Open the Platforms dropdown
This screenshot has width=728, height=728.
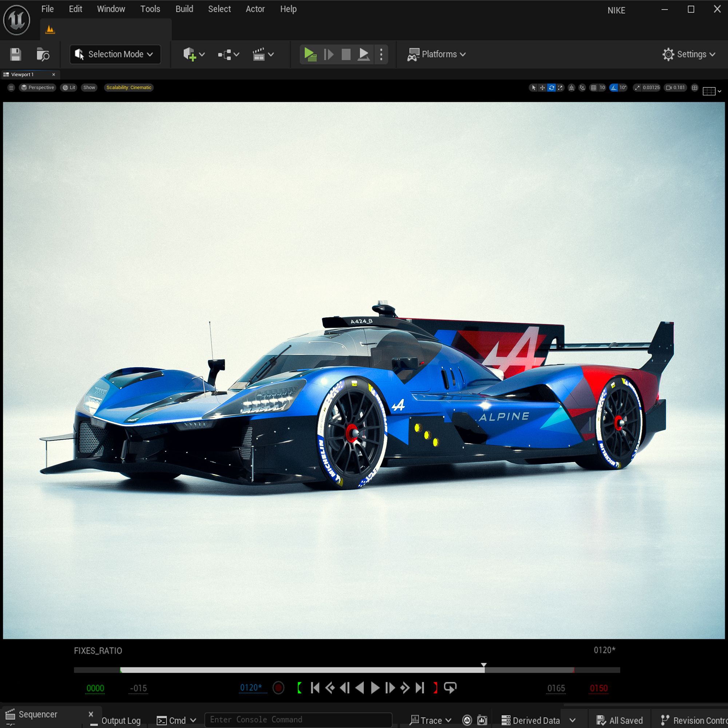[436, 54]
